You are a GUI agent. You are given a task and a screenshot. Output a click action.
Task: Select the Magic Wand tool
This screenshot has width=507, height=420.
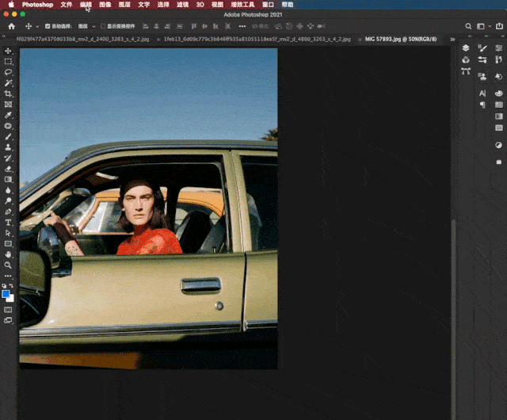coord(8,83)
